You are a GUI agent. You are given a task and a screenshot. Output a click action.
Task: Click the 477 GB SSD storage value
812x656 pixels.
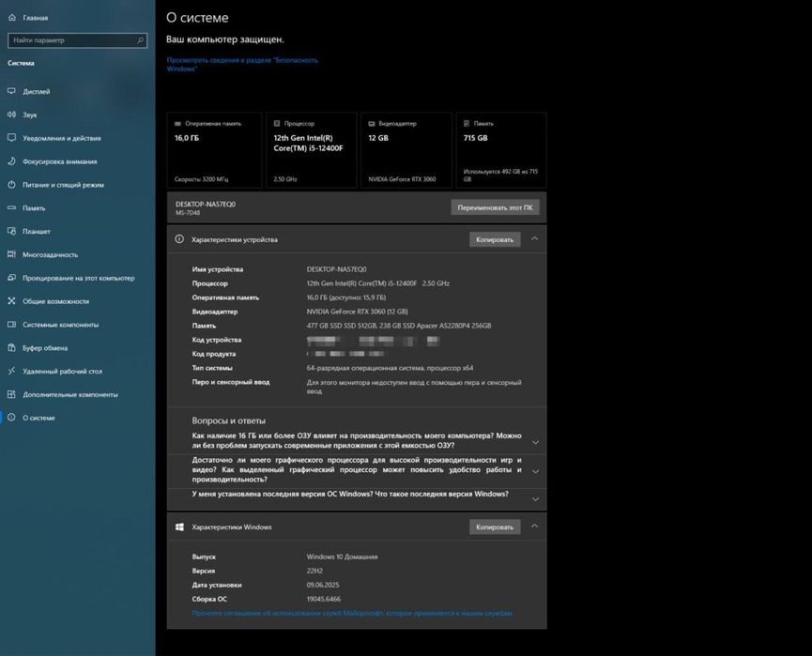(399, 325)
